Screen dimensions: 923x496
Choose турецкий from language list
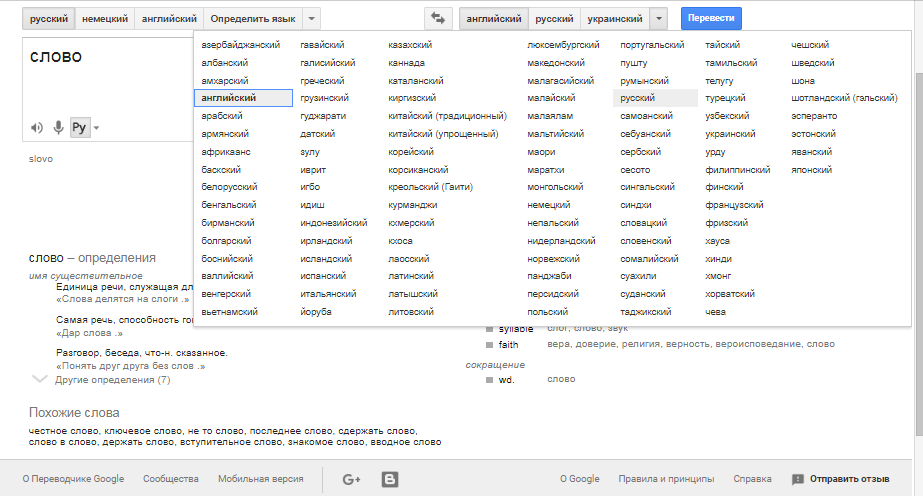click(725, 98)
